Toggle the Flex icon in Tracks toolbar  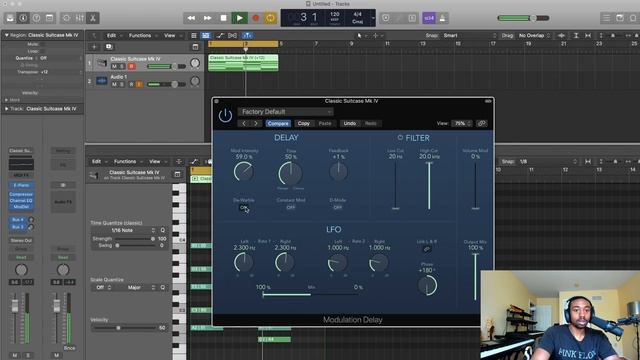click(x=233, y=36)
